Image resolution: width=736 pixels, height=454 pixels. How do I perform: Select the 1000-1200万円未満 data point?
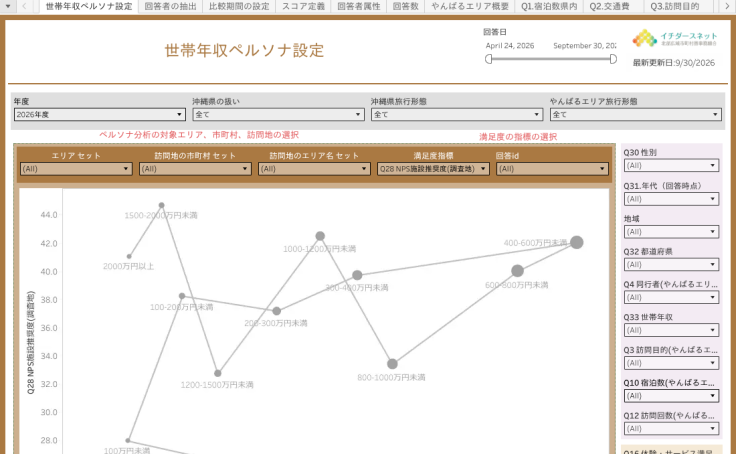pyautogui.click(x=320, y=236)
